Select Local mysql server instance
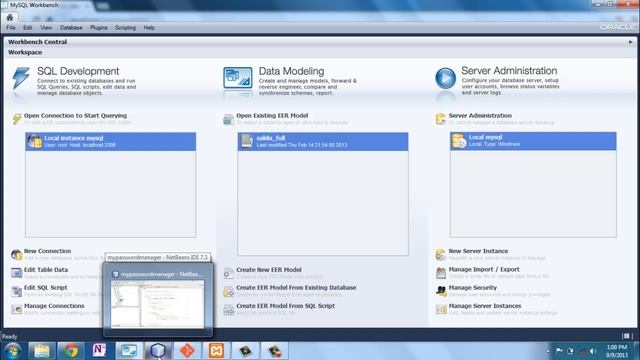Screen dimensions: 640x360 533,141
